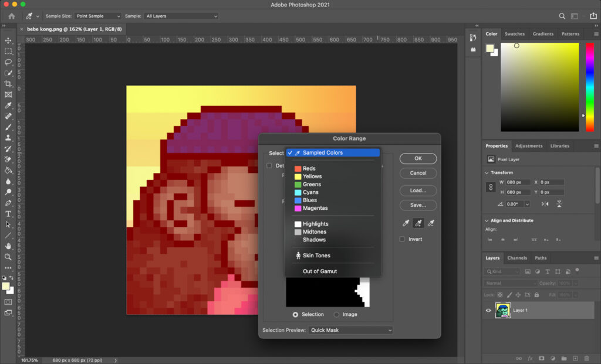Image resolution: width=601 pixels, height=364 pixels.
Task: Select the Hand tool
Action: (8, 246)
